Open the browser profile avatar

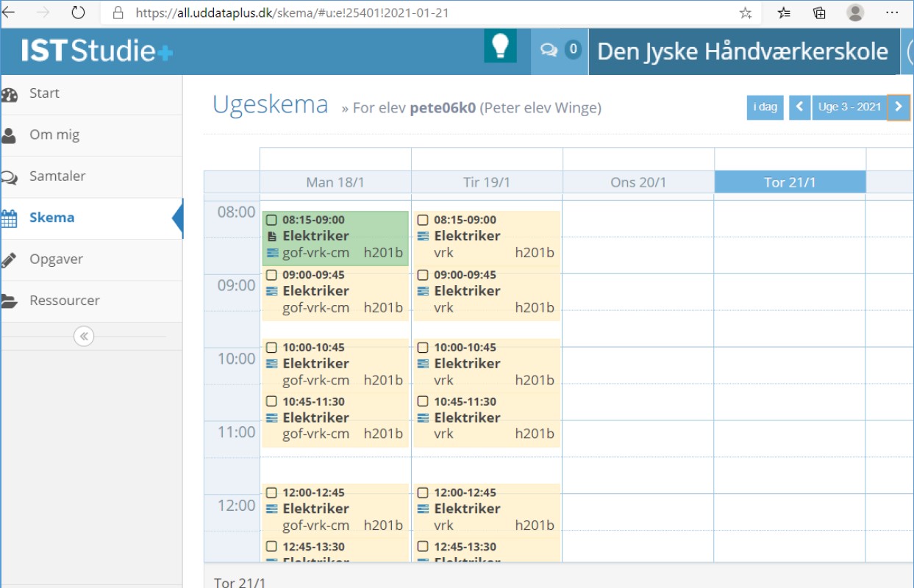pyautogui.click(x=855, y=12)
